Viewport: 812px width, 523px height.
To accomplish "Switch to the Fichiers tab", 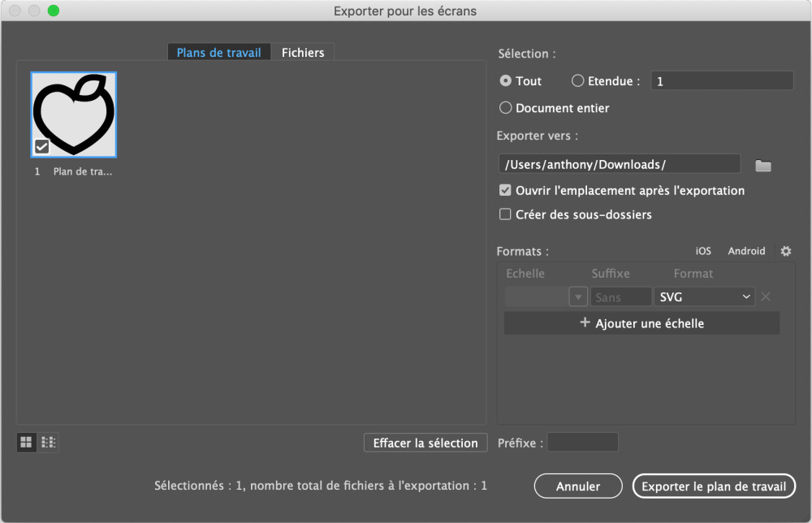I will pos(303,52).
